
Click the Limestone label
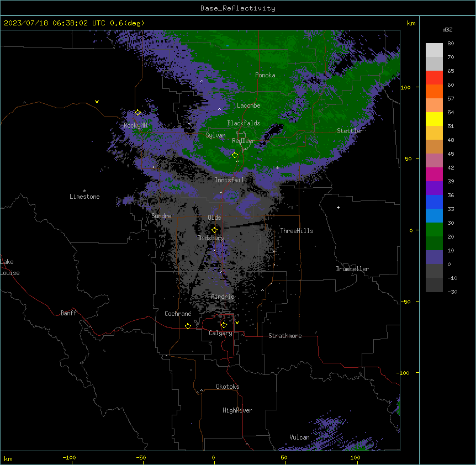click(84, 197)
